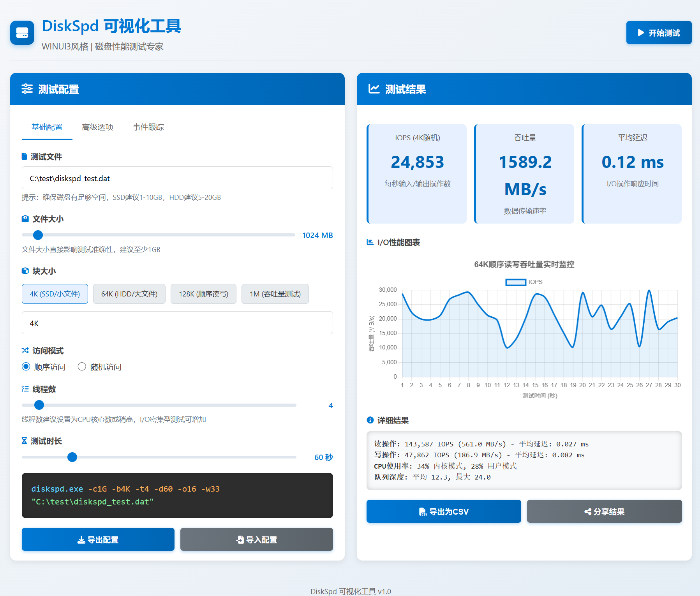This screenshot has width=700, height=596.
Task: Choose the 1M (吞吐量测试) block size
Action: (275, 294)
